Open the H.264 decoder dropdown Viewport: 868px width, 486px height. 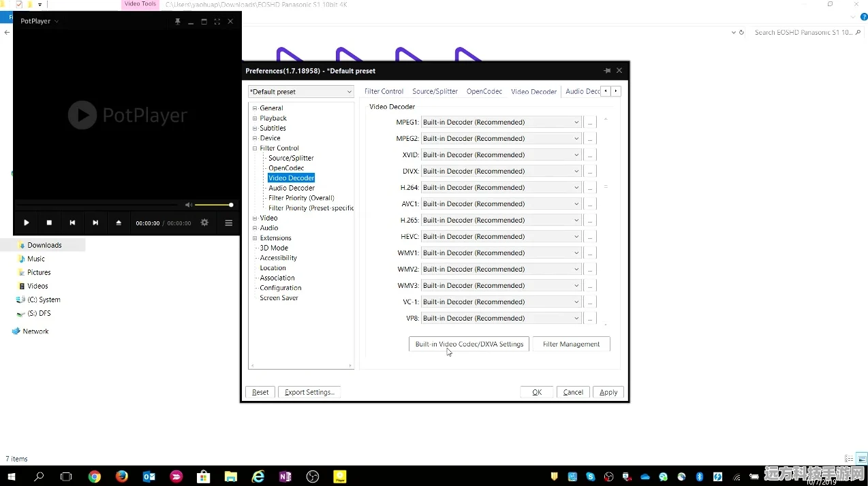click(x=501, y=187)
